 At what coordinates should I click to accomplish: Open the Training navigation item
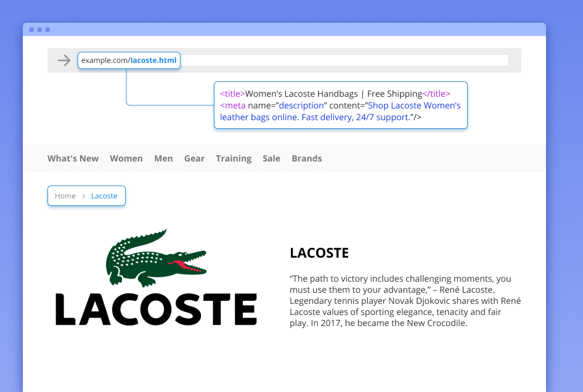(x=234, y=158)
